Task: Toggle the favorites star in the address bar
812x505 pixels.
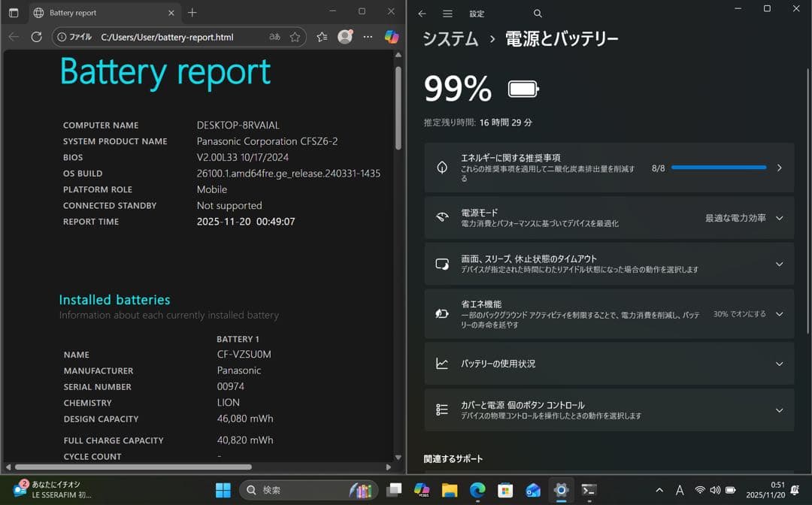Action: point(295,36)
